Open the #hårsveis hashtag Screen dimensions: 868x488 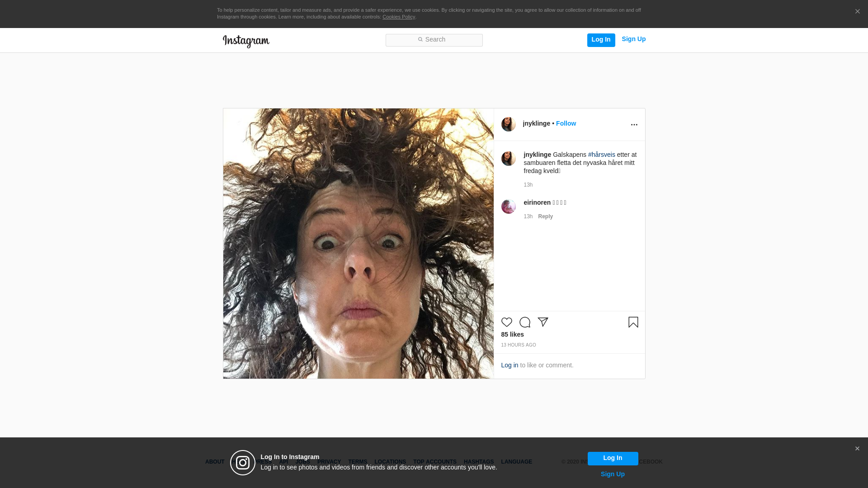point(601,155)
